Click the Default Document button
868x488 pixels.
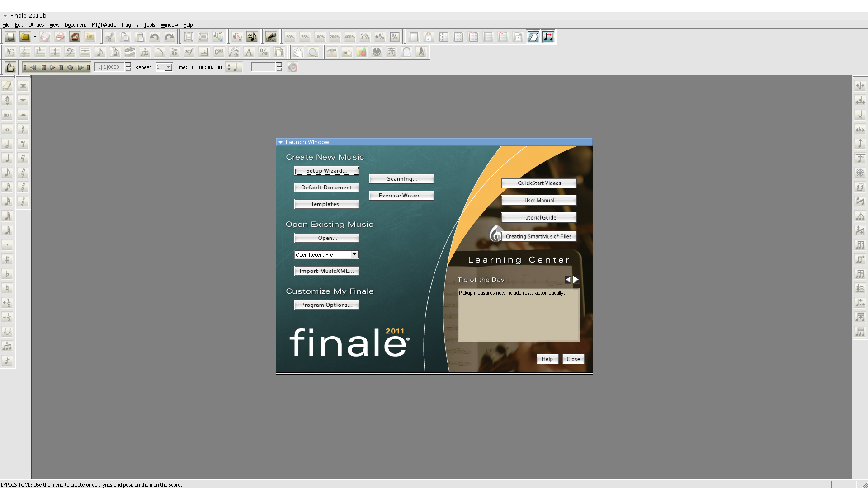[326, 188]
